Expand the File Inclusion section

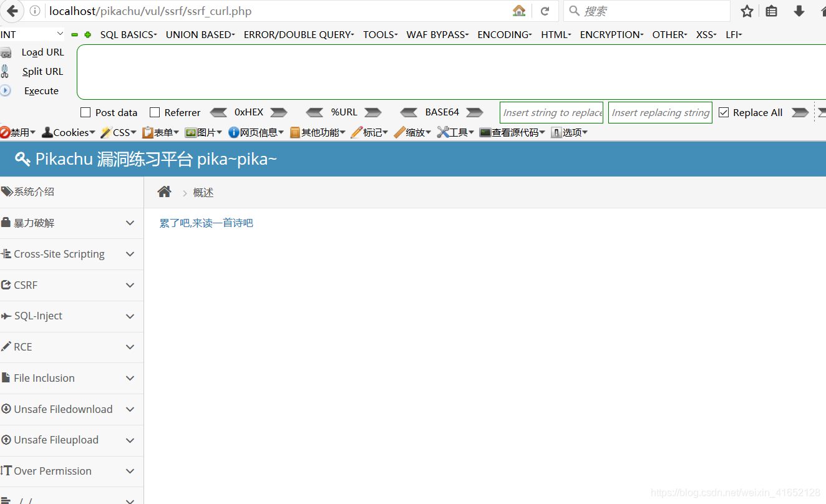click(x=72, y=378)
